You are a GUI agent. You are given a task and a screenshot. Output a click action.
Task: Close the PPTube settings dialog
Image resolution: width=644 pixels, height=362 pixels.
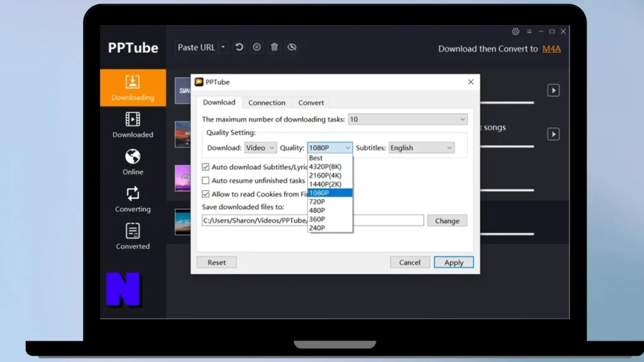(470, 82)
